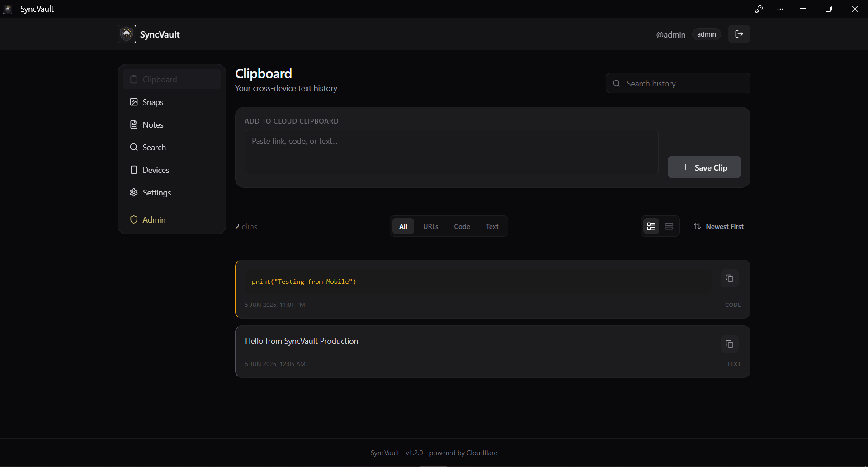Minimize the SyncVault window
The width and height of the screenshot is (868, 467).
(x=803, y=9)
